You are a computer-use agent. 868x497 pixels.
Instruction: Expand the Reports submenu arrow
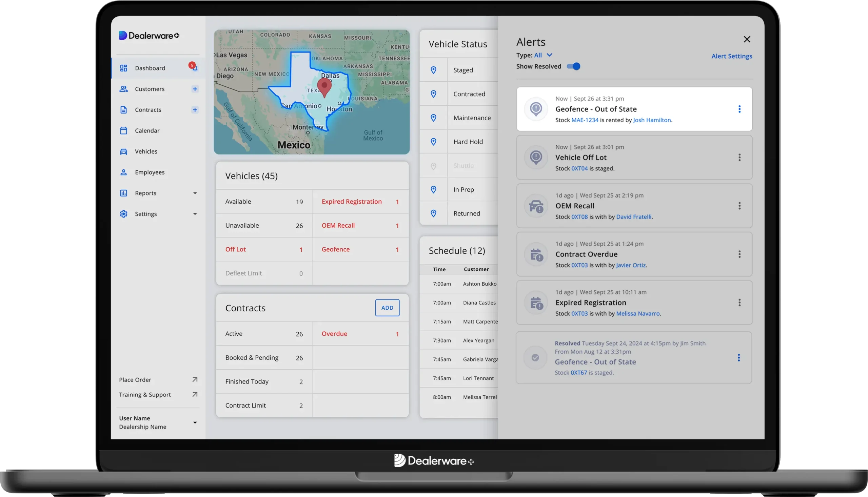click(195, 193)
